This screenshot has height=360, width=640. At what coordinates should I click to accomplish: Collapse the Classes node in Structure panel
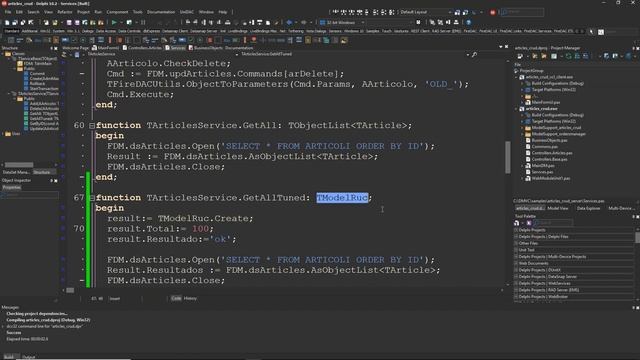click(3, 54)
